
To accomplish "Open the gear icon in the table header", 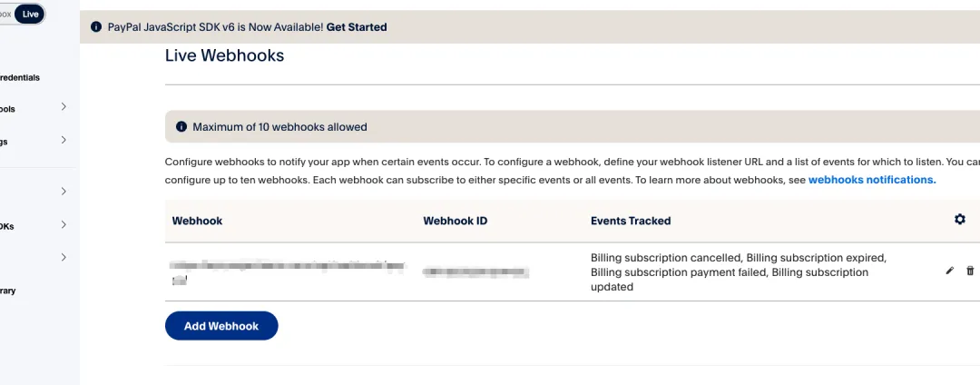I will [959, 220].
